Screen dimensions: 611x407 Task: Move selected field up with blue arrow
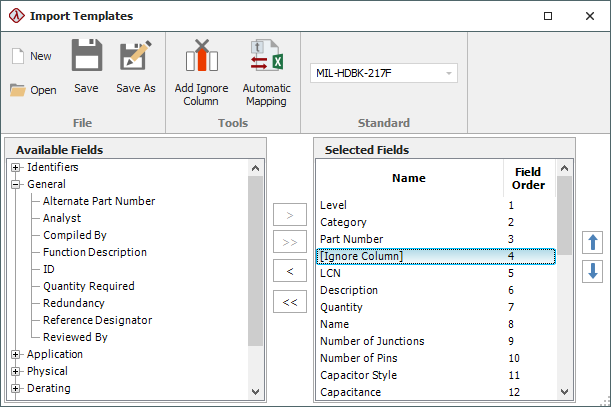click(592, 241)
